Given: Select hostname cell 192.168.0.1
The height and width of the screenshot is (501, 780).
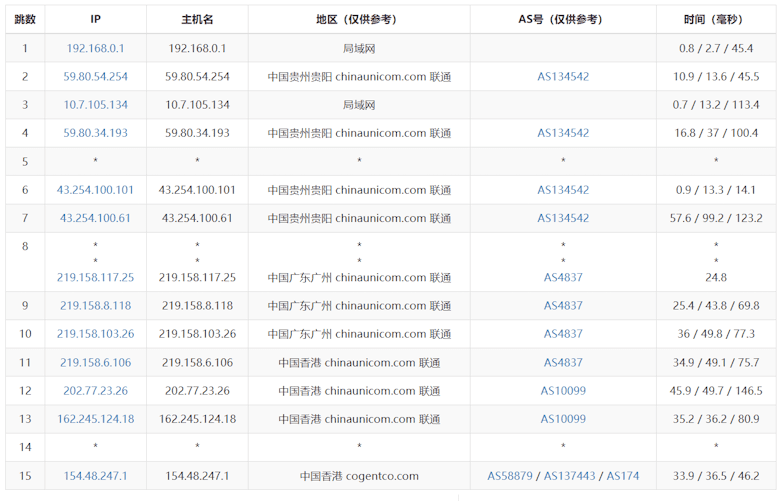Looking at the screenshot, I should [197, 48].
